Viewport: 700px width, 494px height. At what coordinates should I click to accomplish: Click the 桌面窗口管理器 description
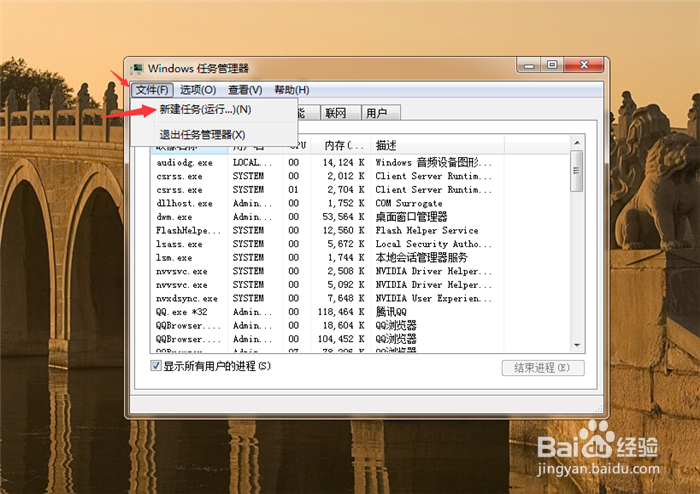coord(411,217)
